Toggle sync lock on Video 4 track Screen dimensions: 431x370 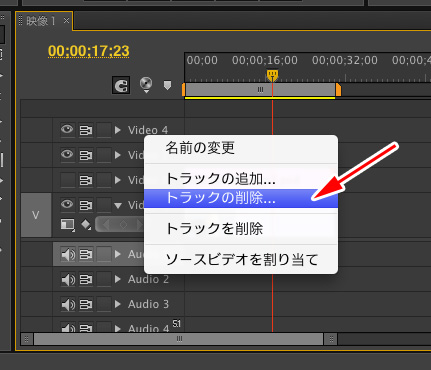86,130
